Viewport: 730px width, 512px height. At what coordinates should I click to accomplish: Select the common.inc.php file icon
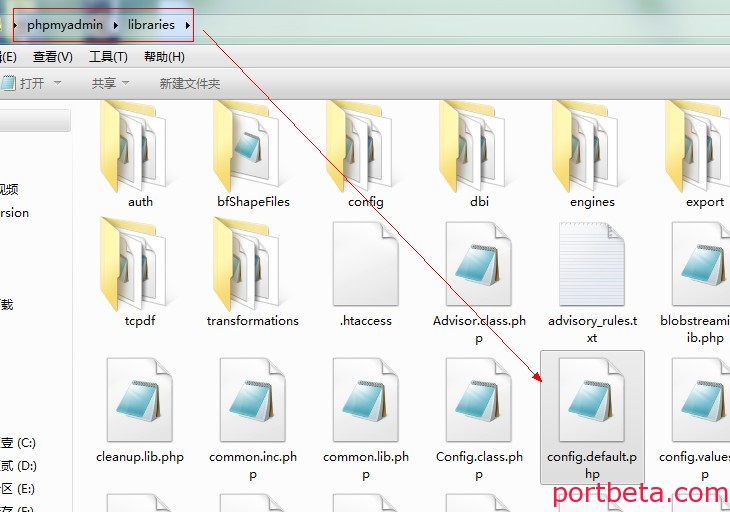tap(253, 400)
